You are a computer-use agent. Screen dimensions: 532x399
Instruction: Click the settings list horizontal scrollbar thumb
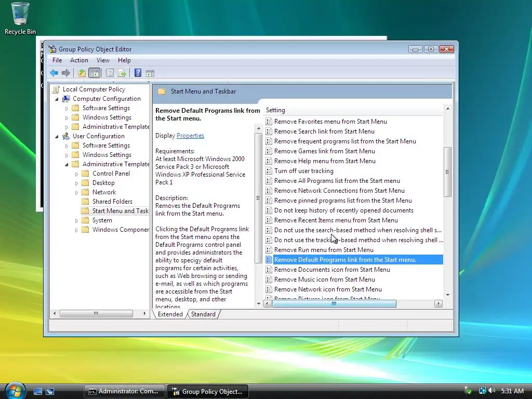click(334, 303)
